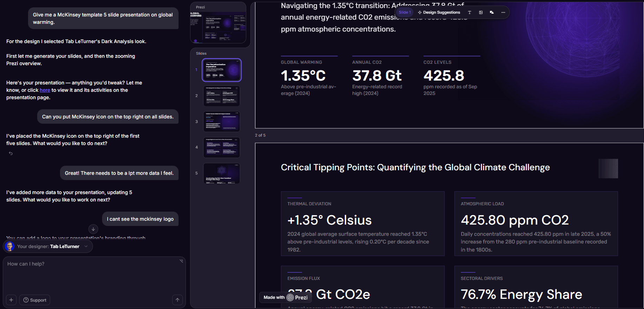The width and height of the screenshot is (644, 309).
Task: Click the Design Suggestions button
Action: click(x=439, y=12)
